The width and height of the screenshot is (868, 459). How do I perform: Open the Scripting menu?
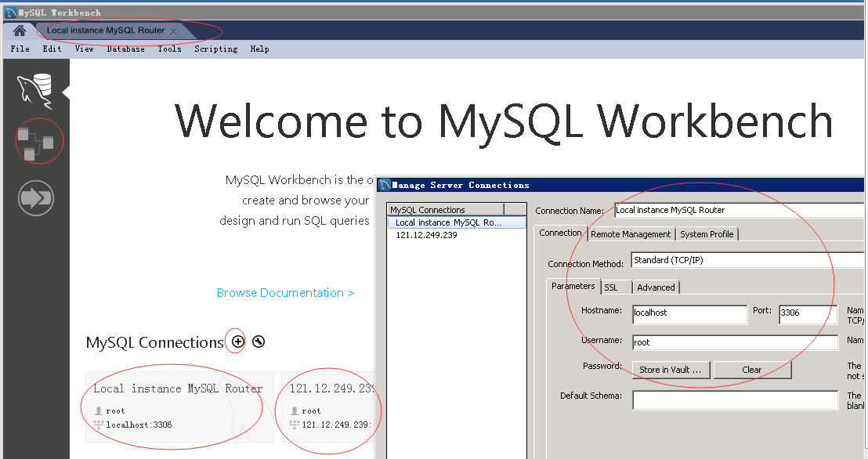click(x=216, y=49)
